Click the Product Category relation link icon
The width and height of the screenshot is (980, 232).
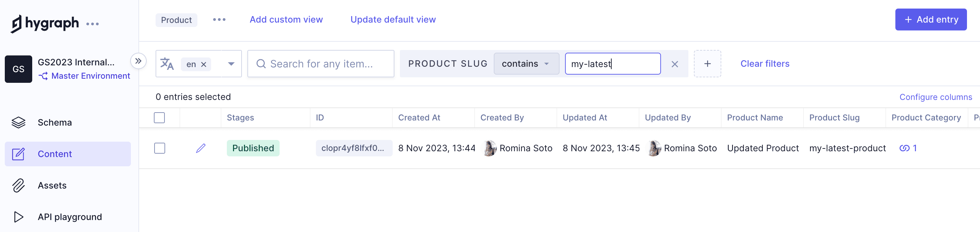coord(904,148)
